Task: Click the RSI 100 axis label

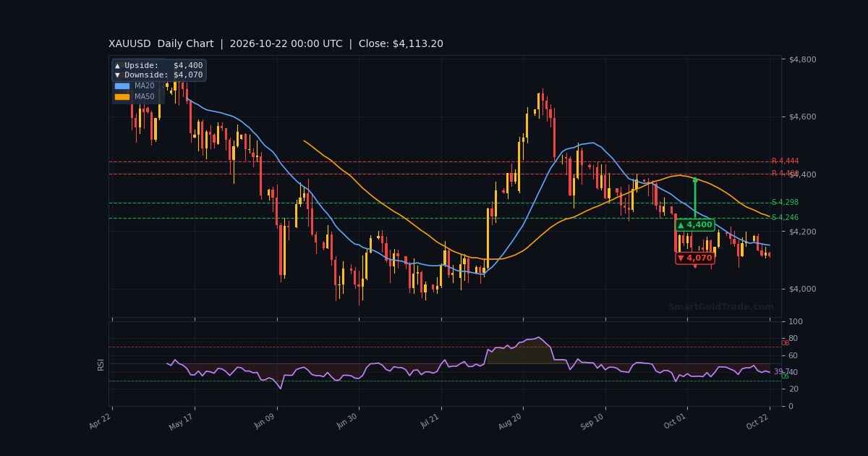Action: 796,321
